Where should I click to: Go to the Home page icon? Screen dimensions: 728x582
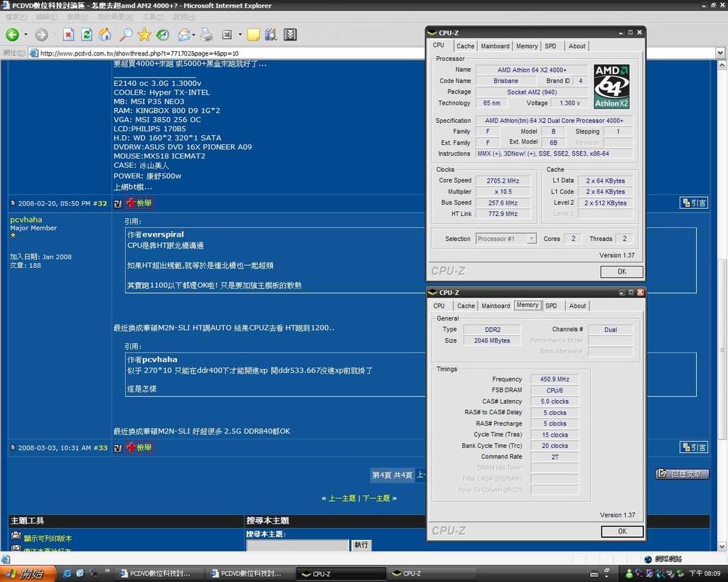tap(105, 34)
